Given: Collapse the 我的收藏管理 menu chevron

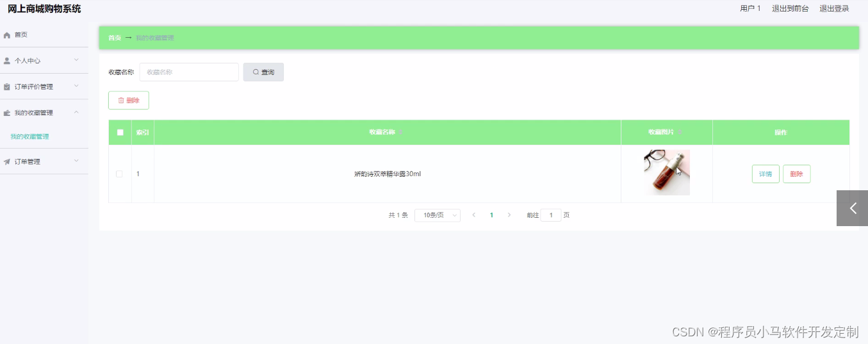Looking at the screenshot, I should pyautogui.click(x=76, y=112).
